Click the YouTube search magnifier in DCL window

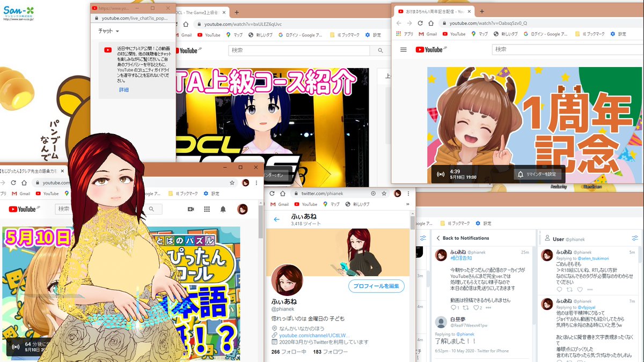tap(380, 50)
